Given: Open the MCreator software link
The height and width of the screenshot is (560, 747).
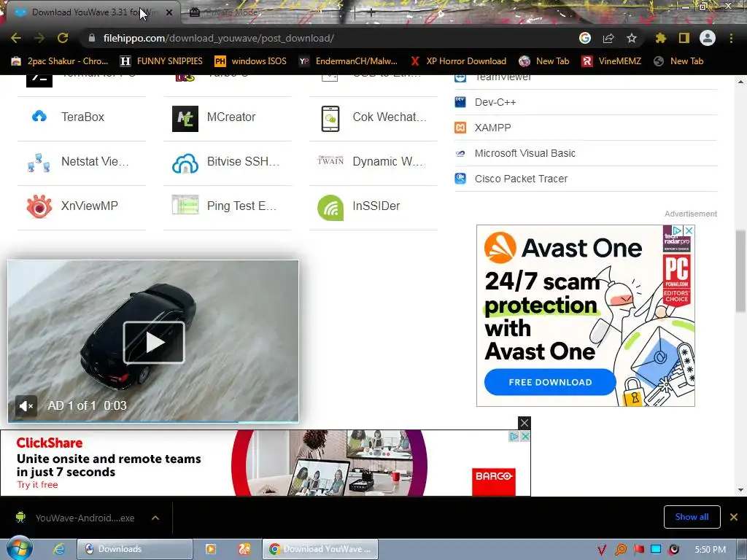Looking at the screenshot, I should click(231, 117).
